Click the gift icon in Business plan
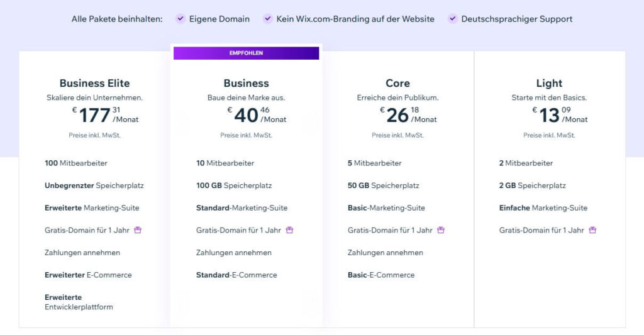This screenshot has height=335, width=644. [x=289, y=230]
